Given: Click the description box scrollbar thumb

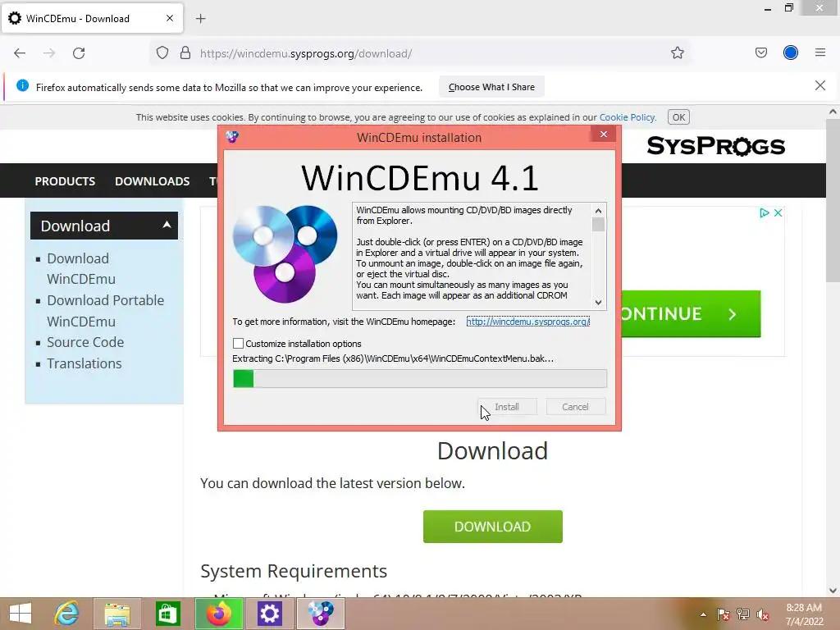Looking at the screenshot, I should (x=598, y=225).
